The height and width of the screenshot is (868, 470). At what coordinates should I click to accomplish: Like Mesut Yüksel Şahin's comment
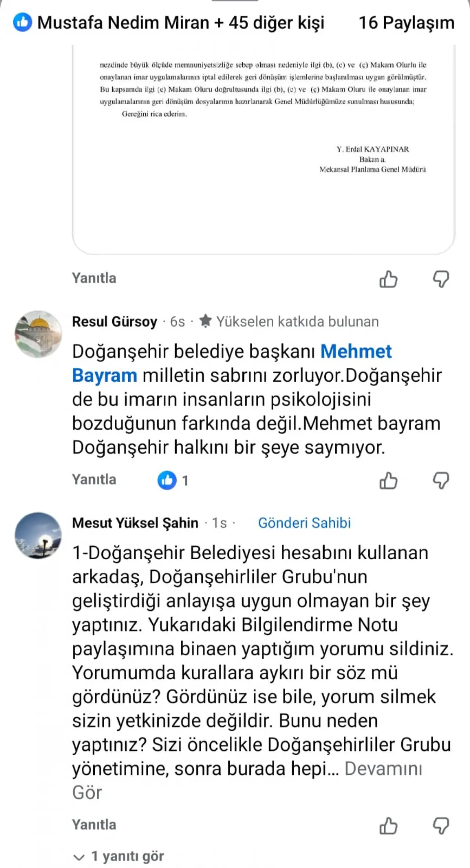pos(388,826)
